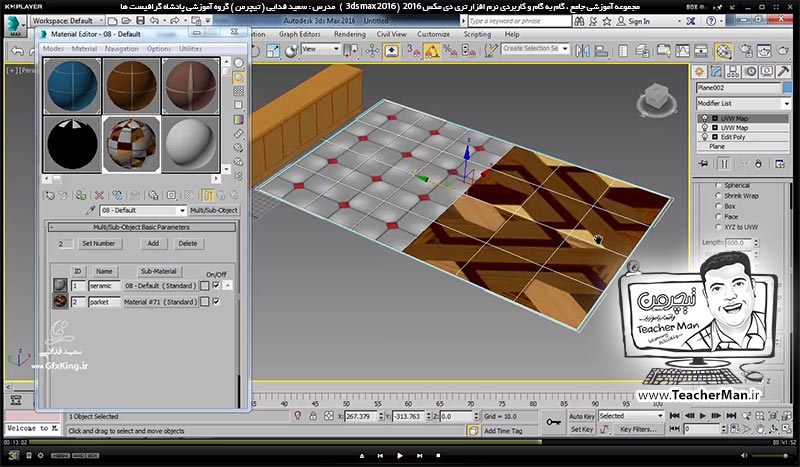Image resolution: width=800 pixels, height=467 pixels.
Task: Select Spherical mapping radio button
Action: point(718,185)
